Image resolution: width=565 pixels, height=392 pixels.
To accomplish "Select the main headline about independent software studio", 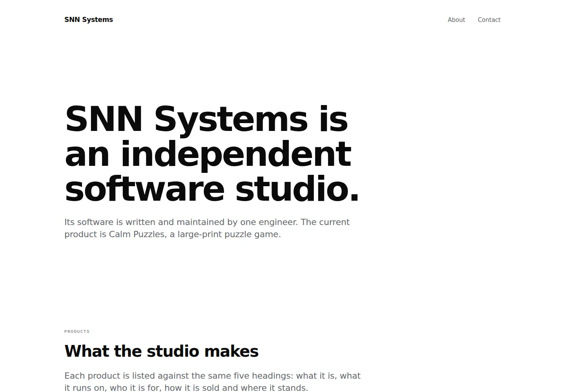I will click(212, 154).
